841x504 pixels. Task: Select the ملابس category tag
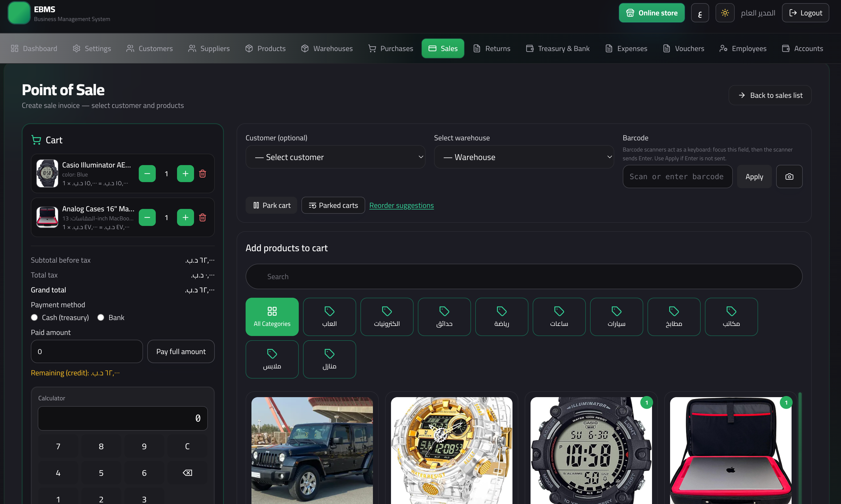(272, 359)
